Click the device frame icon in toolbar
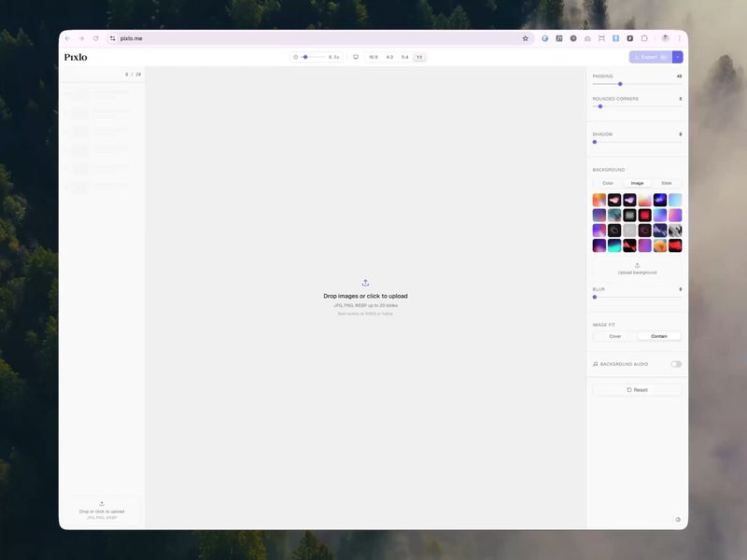This screenshot has width=747, height=560. pyautogui.click(x=355, y=57)
